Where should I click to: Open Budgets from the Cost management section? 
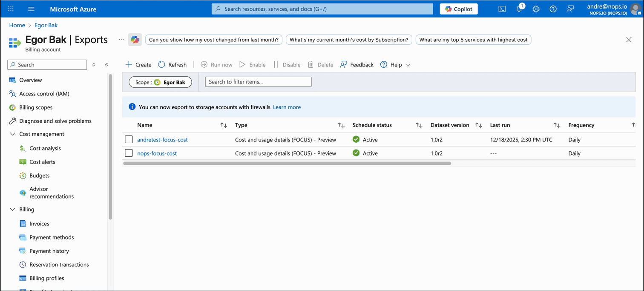coord(38,175)
